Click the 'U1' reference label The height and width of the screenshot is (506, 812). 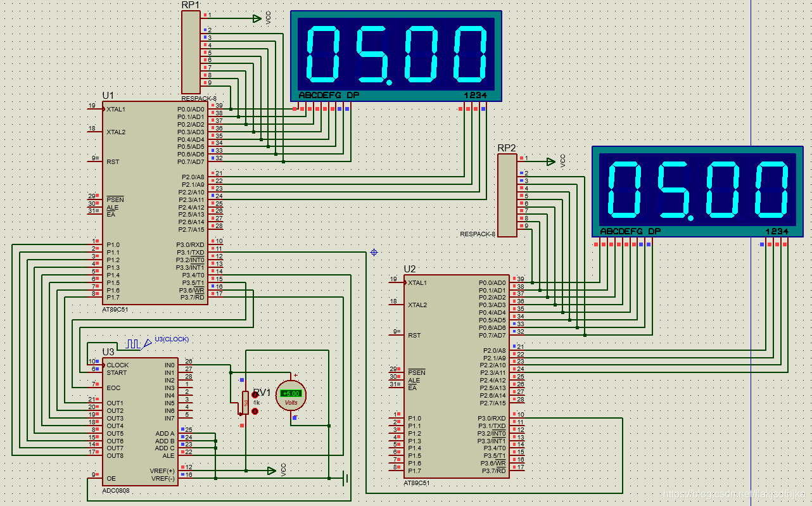[x=108, y=96]
